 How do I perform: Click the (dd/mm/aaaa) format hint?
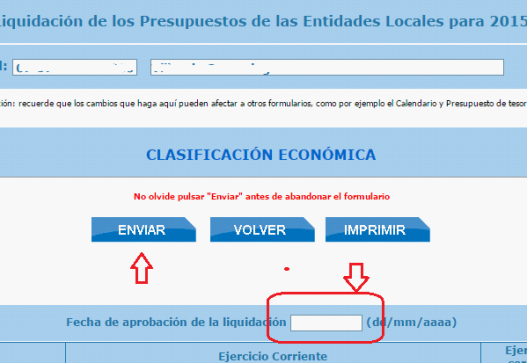coord(411,322)
